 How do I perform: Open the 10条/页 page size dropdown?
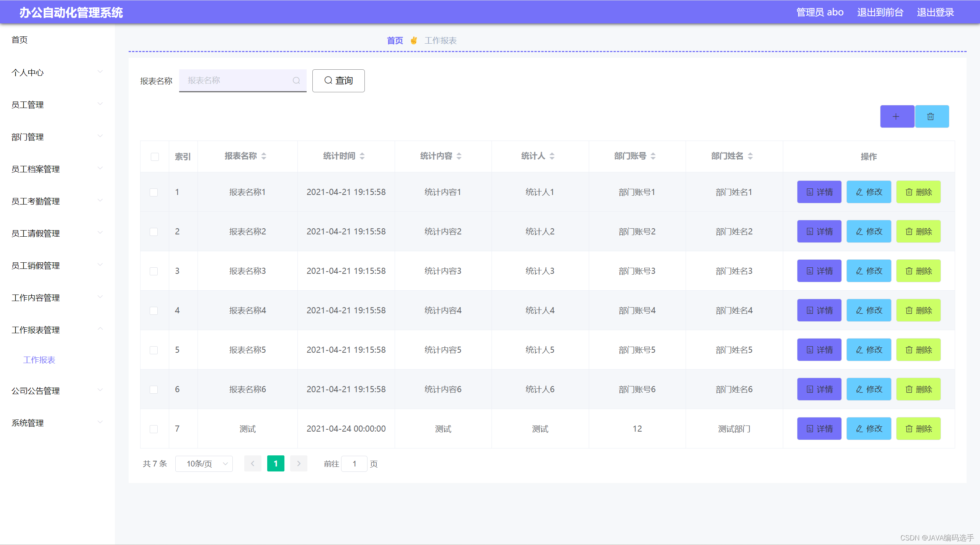tap(204, 463)
